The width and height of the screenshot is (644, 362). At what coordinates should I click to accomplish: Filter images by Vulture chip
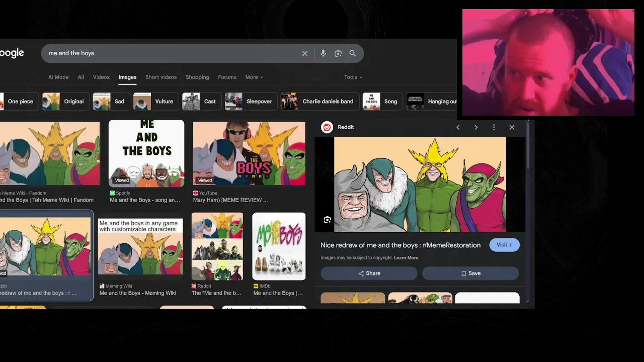(x=155, y=102)
